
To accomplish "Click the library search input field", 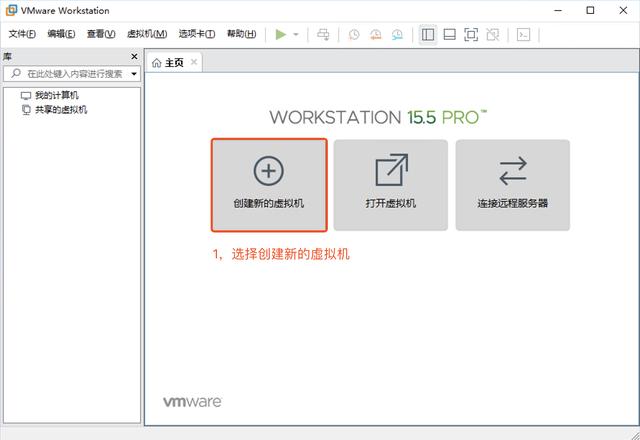I will [x=72, y=74].
